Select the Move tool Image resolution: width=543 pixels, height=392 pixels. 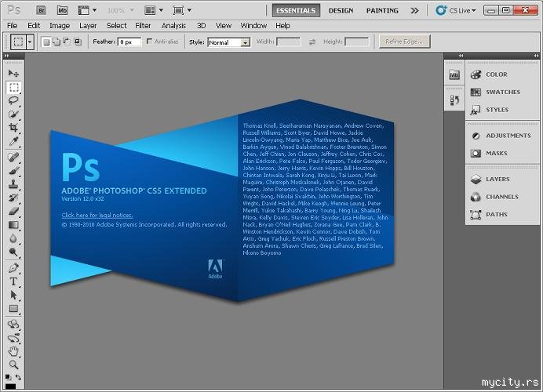coord(13,73)
